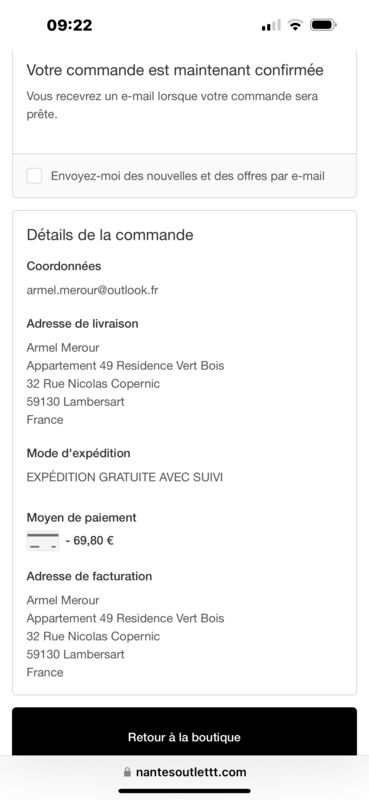369x800 pixels.
Task: Select the Détails de la commande heading
Action: [x=110, y=235]
